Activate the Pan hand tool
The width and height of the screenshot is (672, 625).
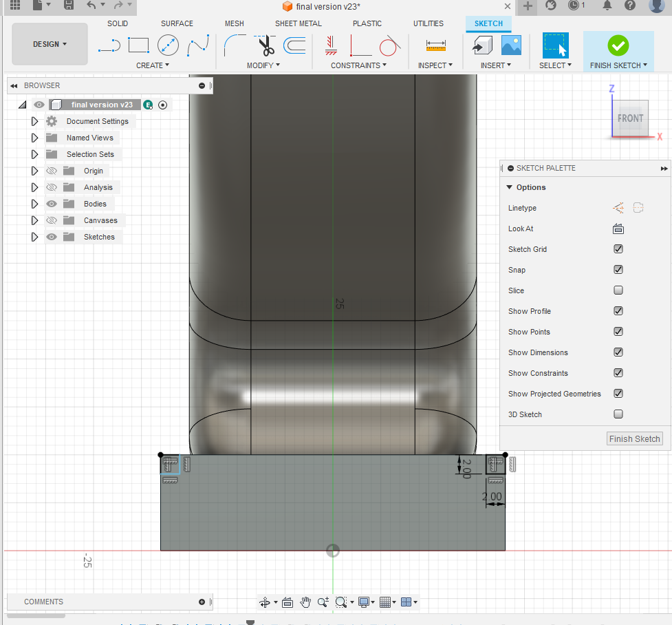(x=305, y=602)
